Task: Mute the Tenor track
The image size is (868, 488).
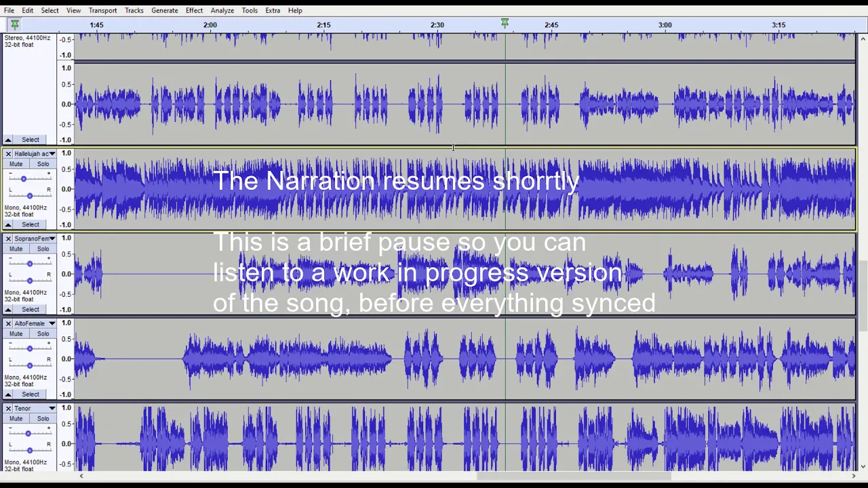Action: [16, 418]
